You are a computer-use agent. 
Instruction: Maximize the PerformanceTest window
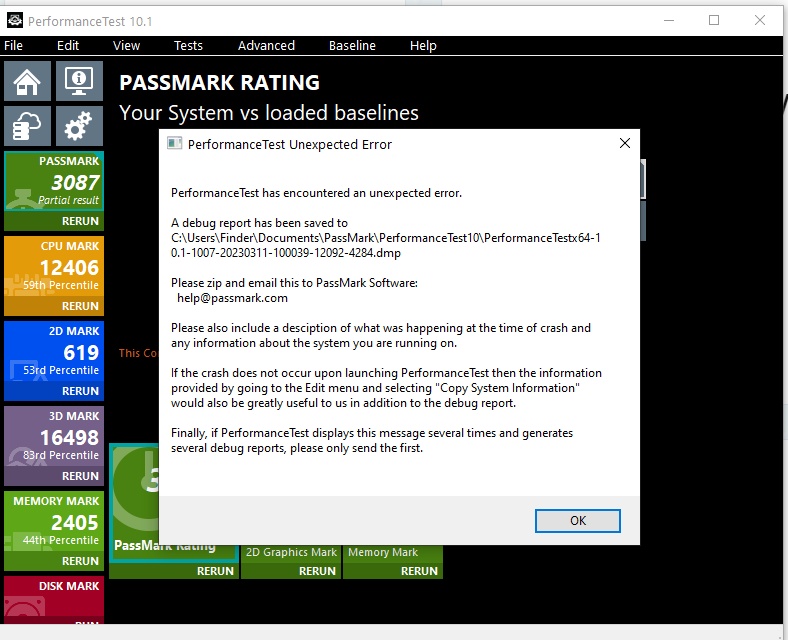[x=714, y=20]
